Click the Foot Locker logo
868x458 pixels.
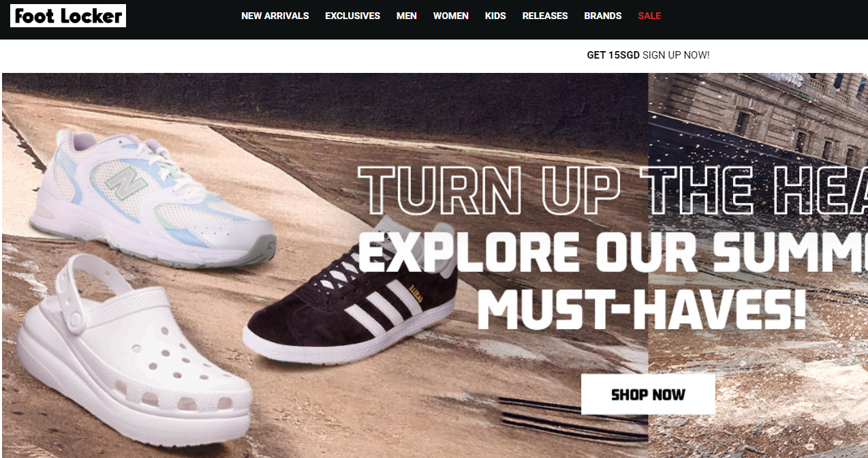pos(68,16)
